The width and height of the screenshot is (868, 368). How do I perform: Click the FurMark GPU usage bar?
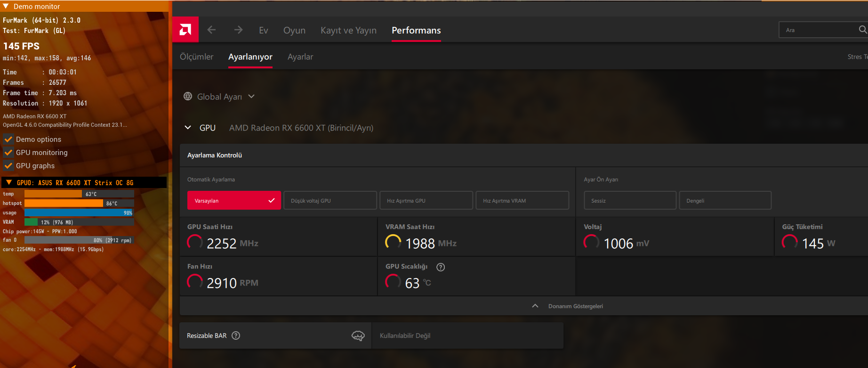click(79, 213)
